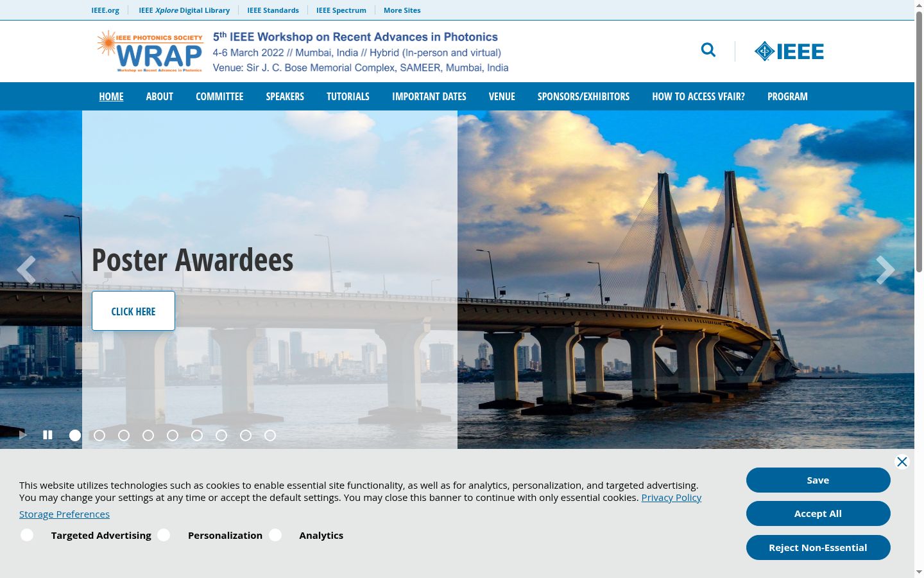This screenshot has width=924, height=578.
Task: Click the WRAP Photonics Society logo
Action: 150,51
